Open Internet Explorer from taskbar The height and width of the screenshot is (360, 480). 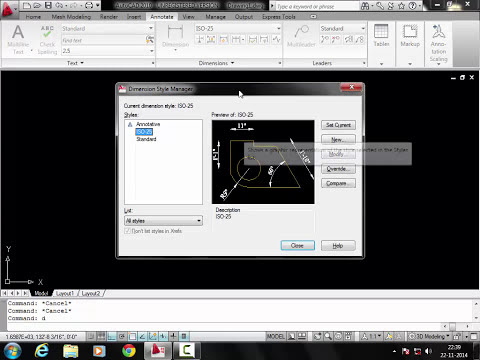pyautogui.click(x=42, y=351)
